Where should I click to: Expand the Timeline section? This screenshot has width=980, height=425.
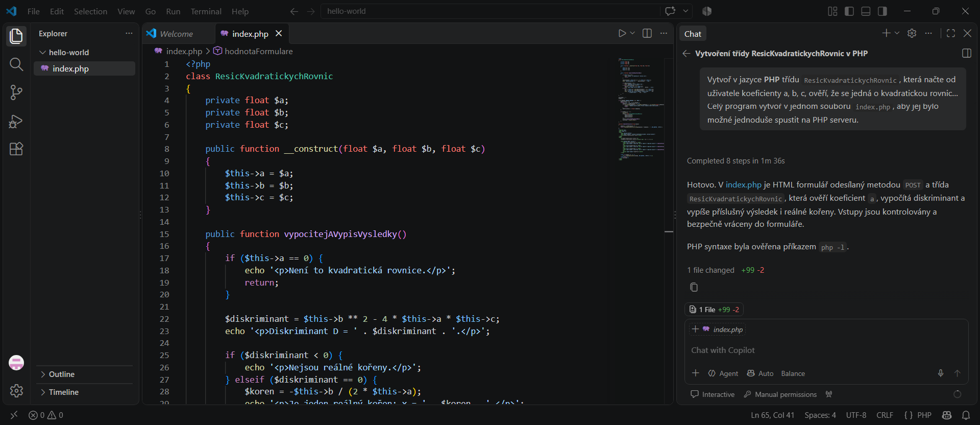click(85, 392)
